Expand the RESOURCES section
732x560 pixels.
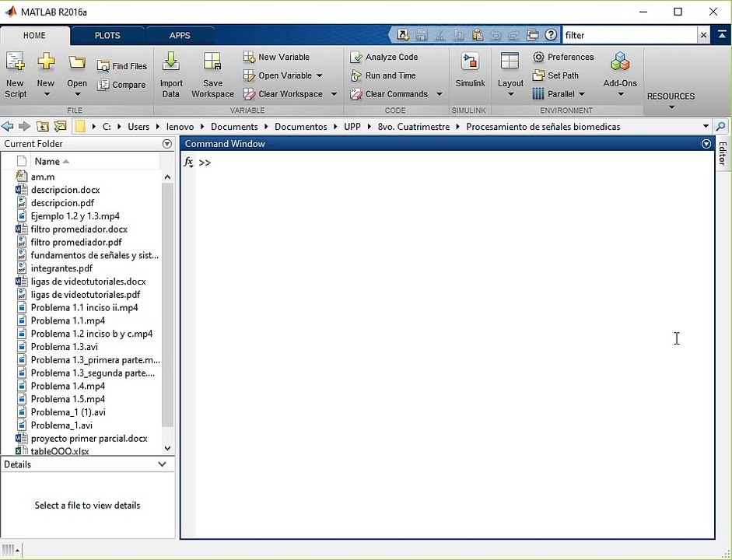point(671,100)
